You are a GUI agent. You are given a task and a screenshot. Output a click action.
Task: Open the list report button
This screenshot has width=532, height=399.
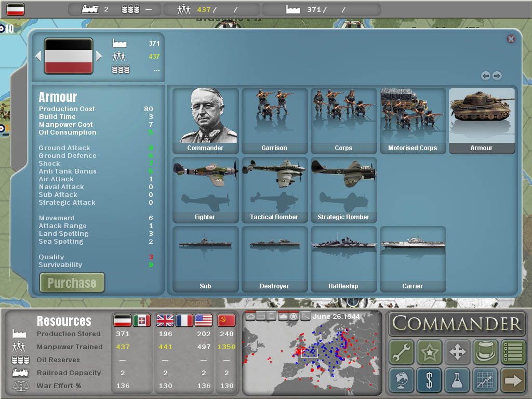(x=513, y=352)
